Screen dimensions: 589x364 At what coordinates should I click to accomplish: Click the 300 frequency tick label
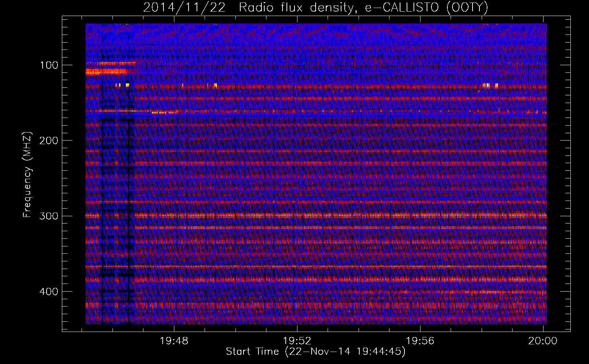tap(48, 216)
